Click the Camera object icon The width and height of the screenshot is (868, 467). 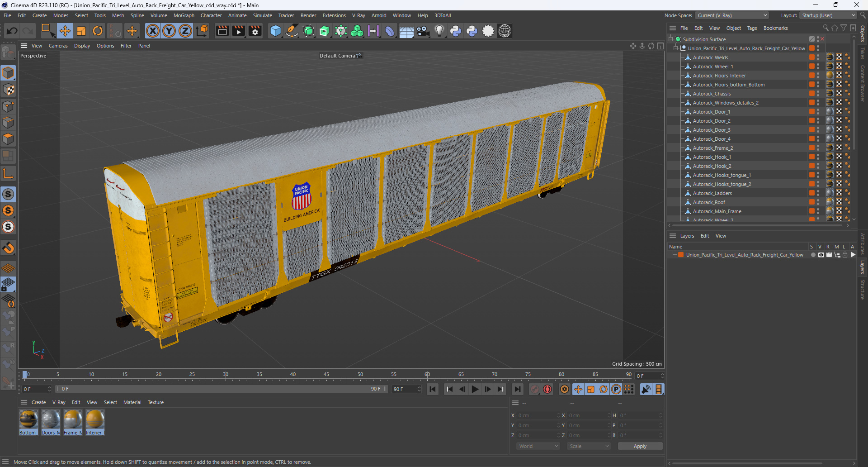tap(423, 31)
